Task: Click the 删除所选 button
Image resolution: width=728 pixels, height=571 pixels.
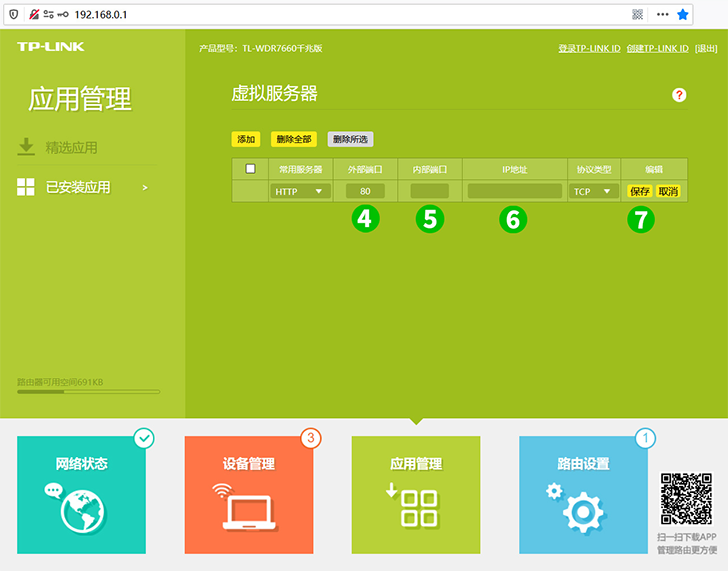Action: (x=351, y=139)
